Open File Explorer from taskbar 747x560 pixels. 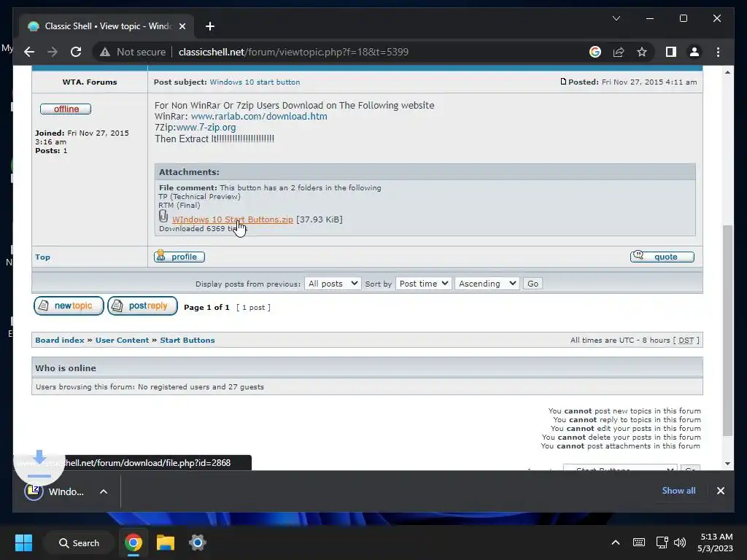[166, 542]
